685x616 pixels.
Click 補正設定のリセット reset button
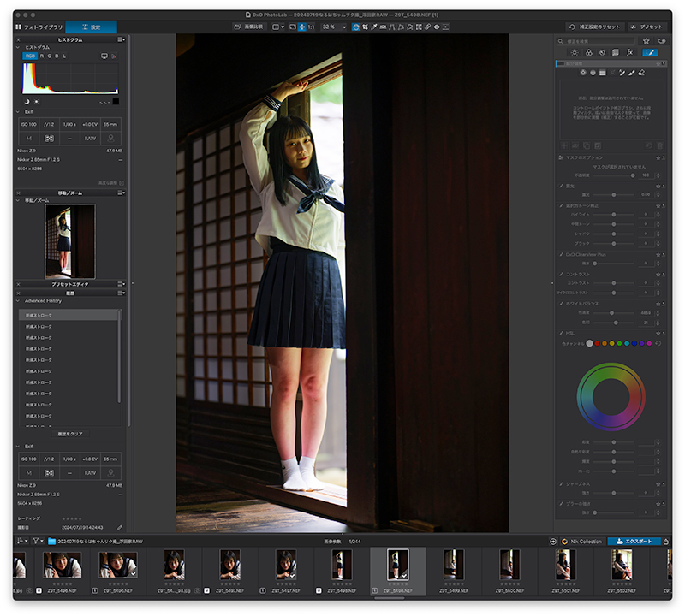point(595,27)
